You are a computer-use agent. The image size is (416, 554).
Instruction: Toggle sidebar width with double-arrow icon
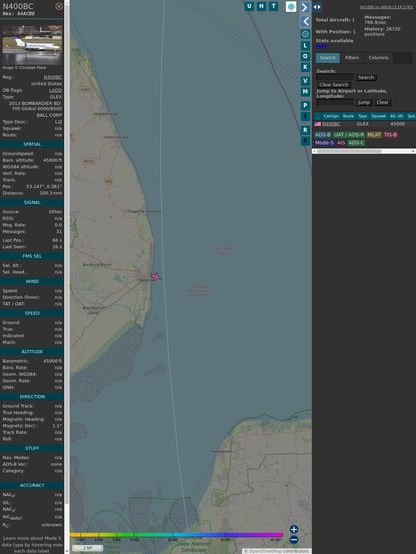pyautogui.click(x=317, y=7)
